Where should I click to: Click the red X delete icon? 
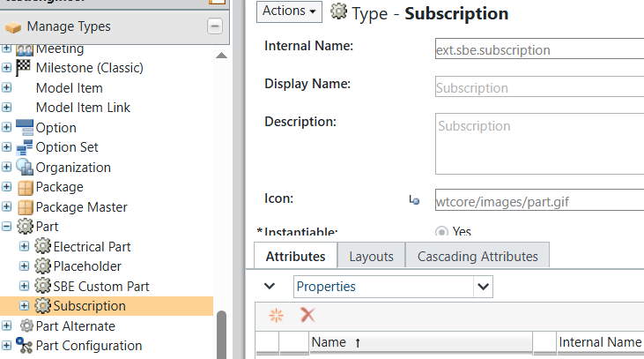coord(307,315)
